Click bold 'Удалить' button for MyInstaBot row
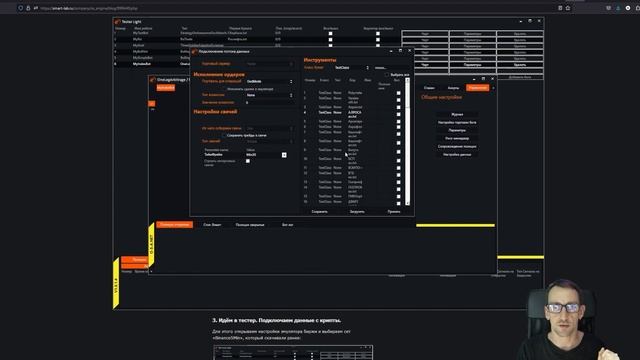Screen dimensions: 640x360 [520, 65]
